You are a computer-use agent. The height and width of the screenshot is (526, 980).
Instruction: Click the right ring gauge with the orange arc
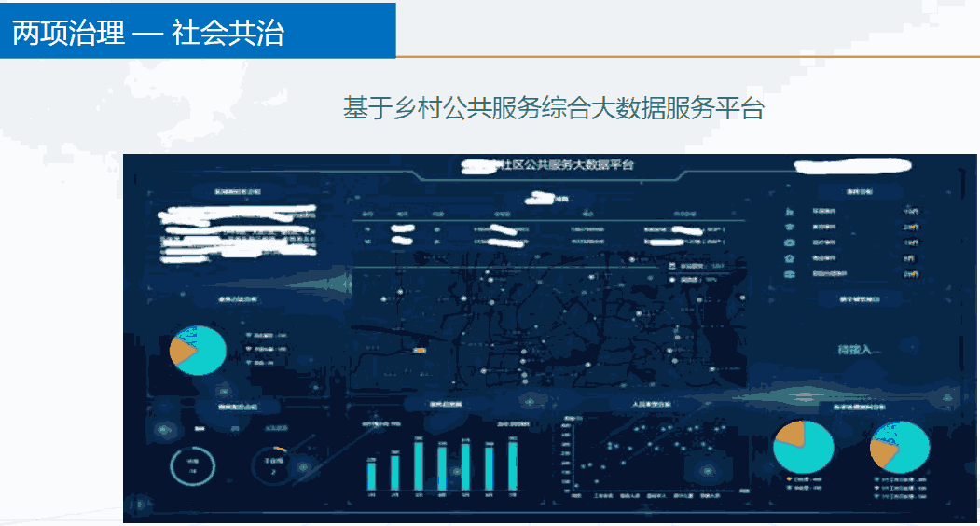(x=272, y=465)
